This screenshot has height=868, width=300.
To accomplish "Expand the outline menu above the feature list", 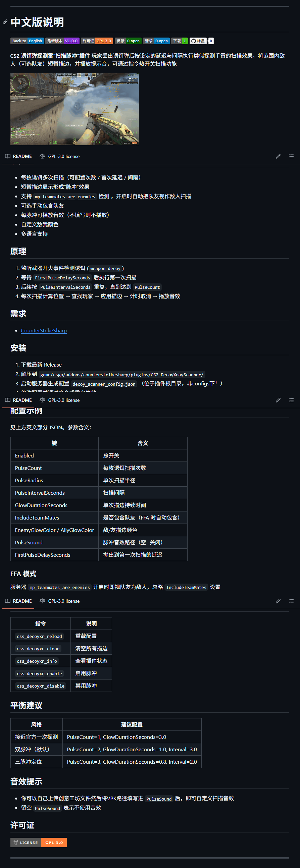I will pos(291,156).
